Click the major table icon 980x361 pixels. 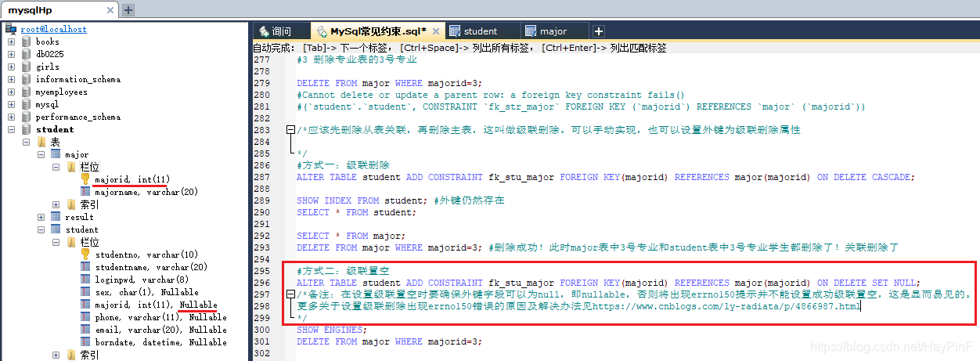56,154
